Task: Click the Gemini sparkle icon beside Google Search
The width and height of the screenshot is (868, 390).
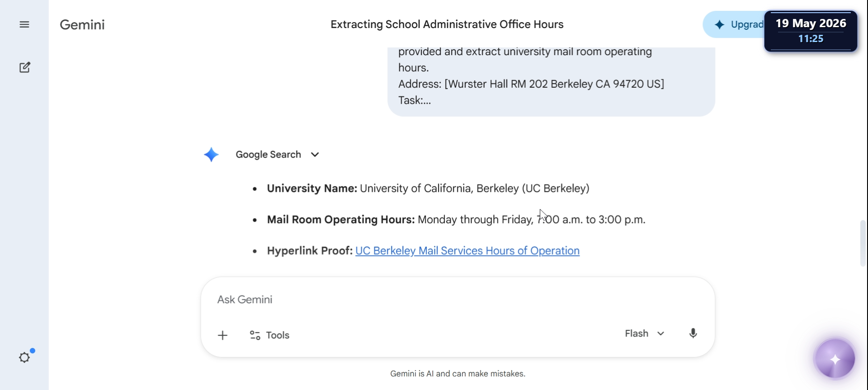Action: (211, 155)
